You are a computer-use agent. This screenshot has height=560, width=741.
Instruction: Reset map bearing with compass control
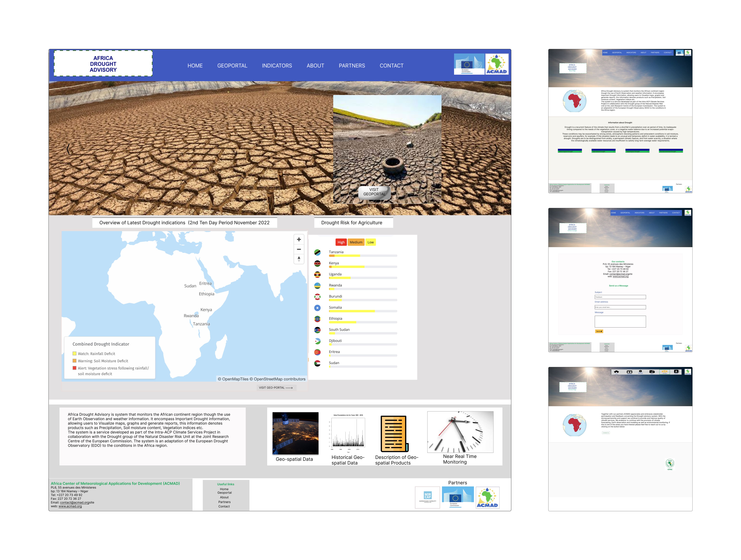[299, 259]
